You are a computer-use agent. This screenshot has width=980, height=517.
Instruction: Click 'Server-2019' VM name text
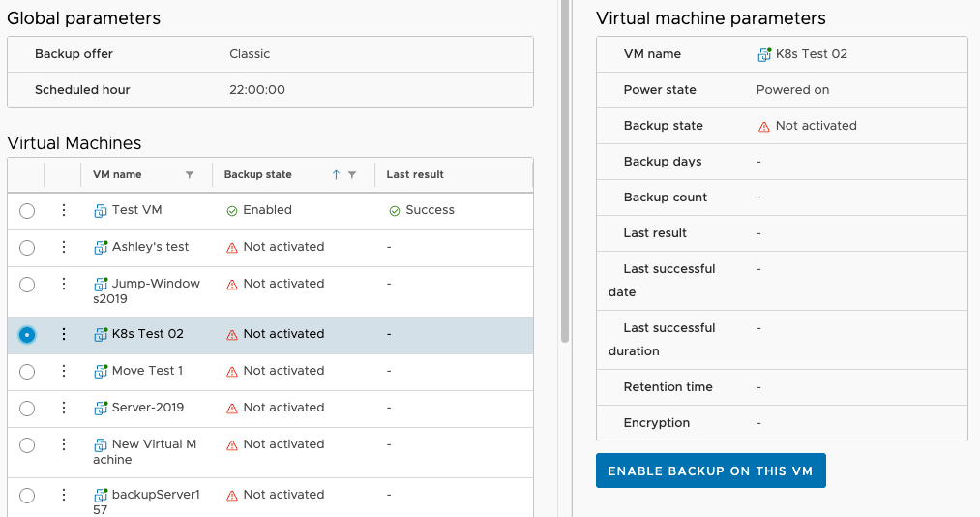point(148,407)
